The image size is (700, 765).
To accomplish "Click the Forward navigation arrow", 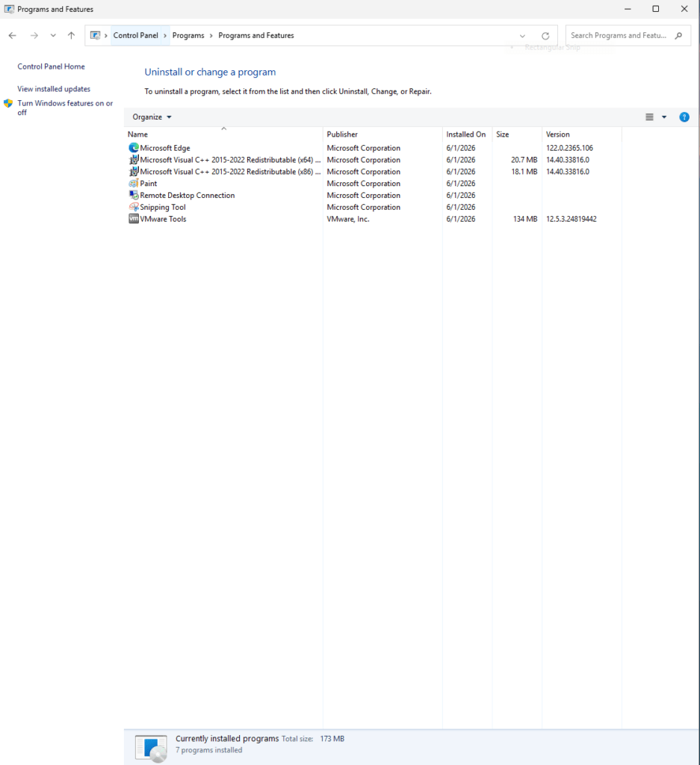I will 34,36.
